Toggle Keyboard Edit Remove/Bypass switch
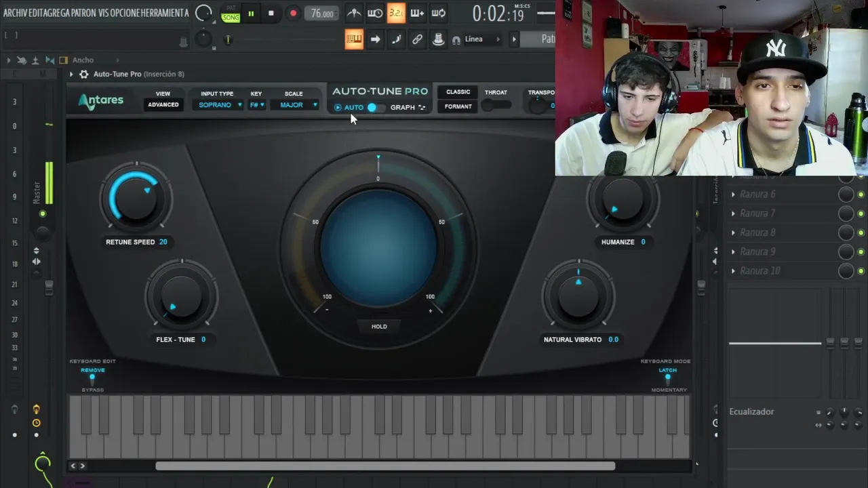Screen dimensions: 868x488 click(x=92, y=380)
